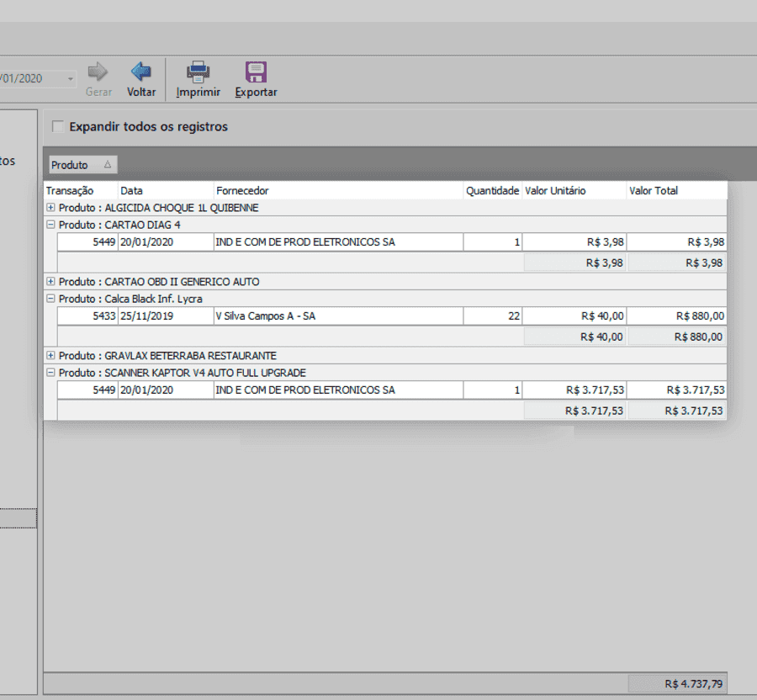Click product label GRAVLAX BETERRABA RESTAURANTE

pyautogui.click(x=190, y=356)
